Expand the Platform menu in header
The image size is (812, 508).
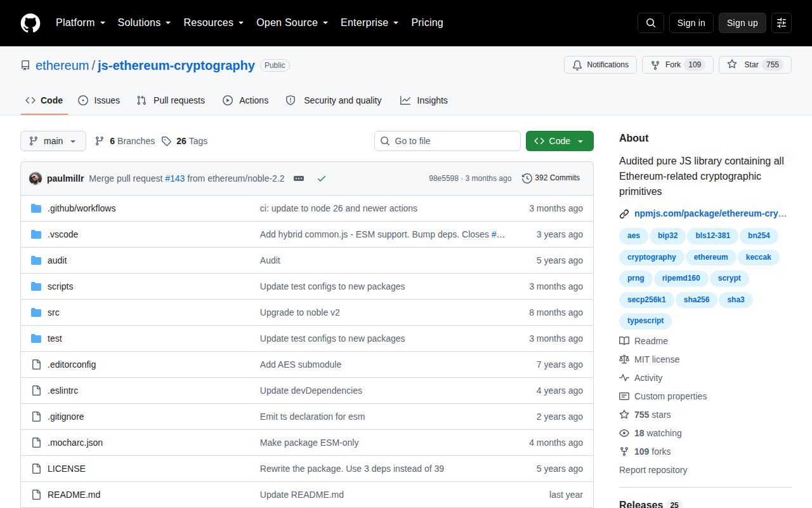click(81, 23)
